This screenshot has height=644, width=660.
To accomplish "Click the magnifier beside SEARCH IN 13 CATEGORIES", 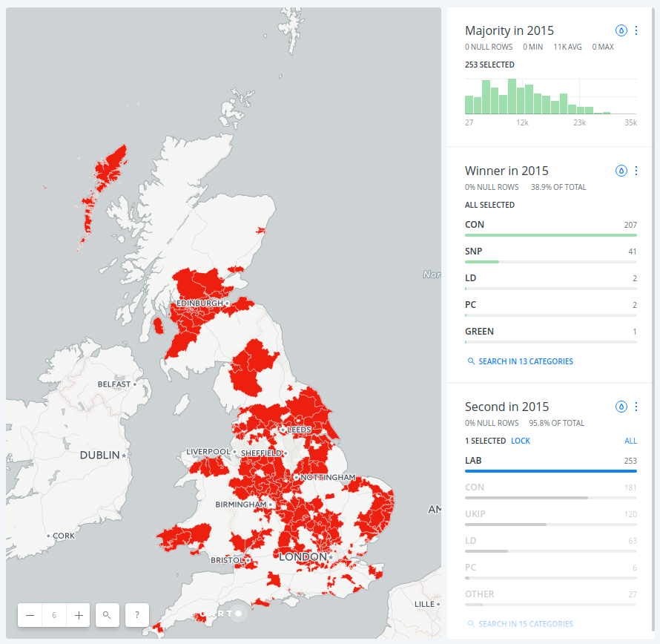I will tap(470, 361).
